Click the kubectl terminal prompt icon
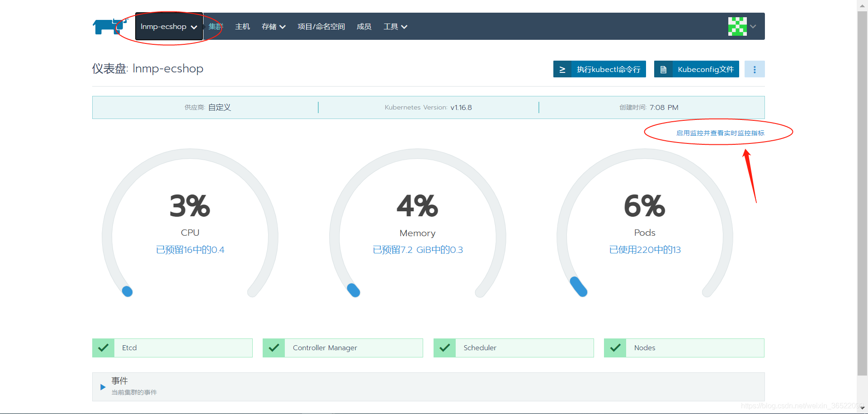This screenshot has height=414, width=868. pyautogui.click(x=562, y=69)
